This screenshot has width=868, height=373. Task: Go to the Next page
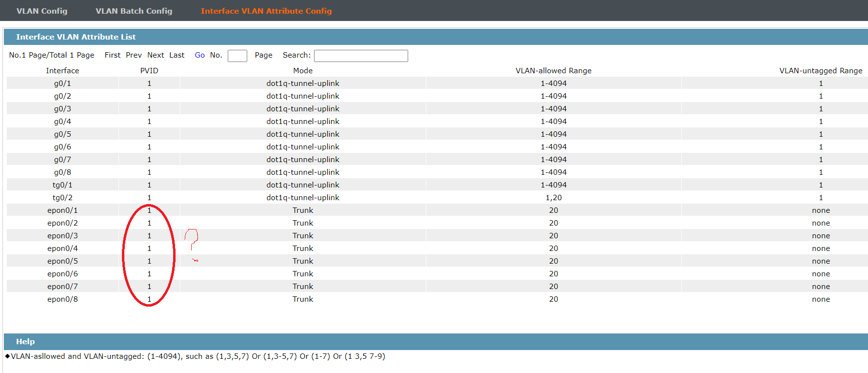[x=156, y=55]
